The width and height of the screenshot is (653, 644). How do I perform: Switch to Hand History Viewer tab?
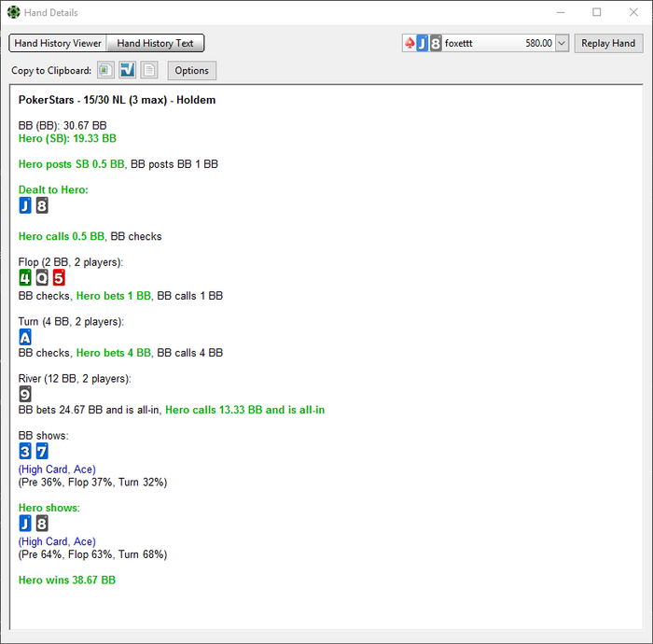tap(58, 43)
